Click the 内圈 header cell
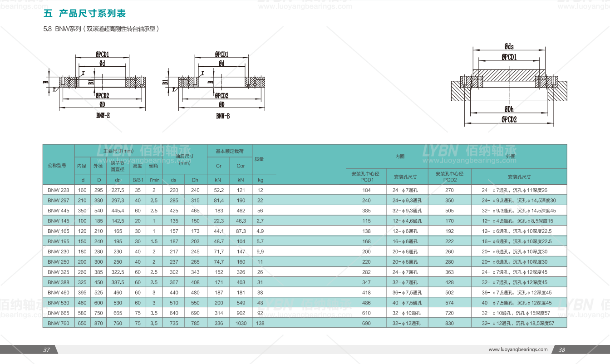Screen dimensions: 610x364 [x=400, y=157]
